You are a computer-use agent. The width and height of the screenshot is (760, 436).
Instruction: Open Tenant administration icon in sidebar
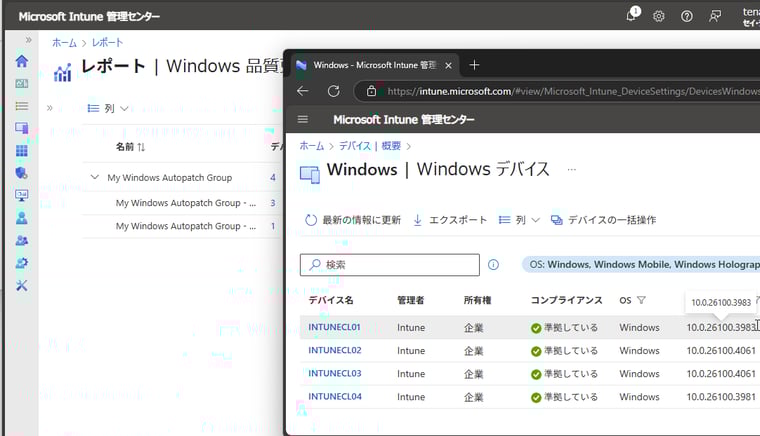tap(22, 263)
